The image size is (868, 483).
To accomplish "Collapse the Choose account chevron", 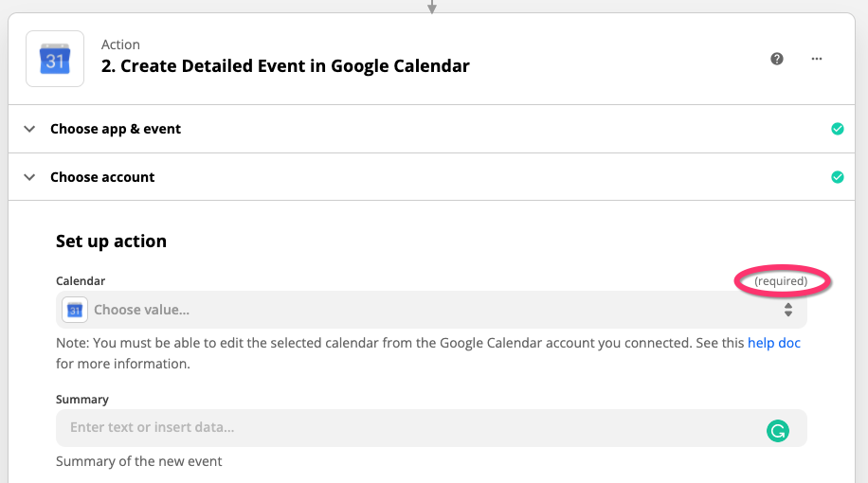I will 29,177.
